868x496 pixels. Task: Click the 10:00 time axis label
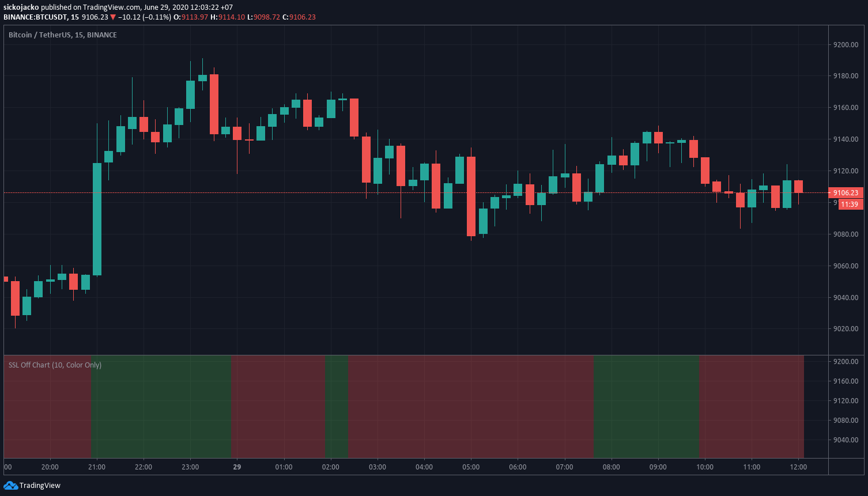705,467
